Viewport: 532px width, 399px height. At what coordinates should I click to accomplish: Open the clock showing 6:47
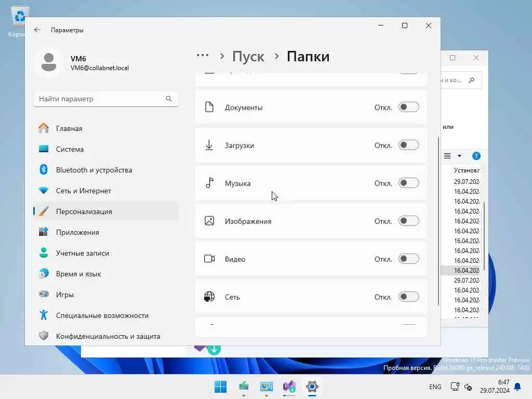[x=495, y=387]
